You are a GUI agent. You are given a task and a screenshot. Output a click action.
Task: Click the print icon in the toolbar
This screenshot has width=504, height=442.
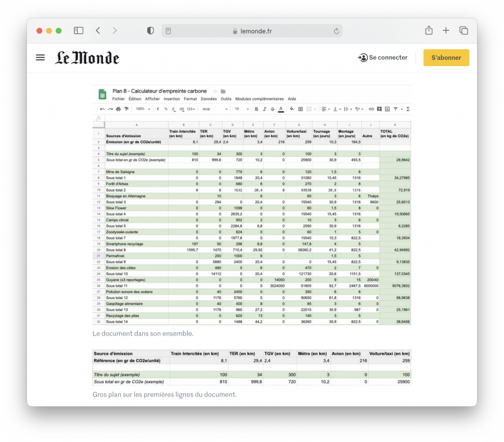[118, 109]
